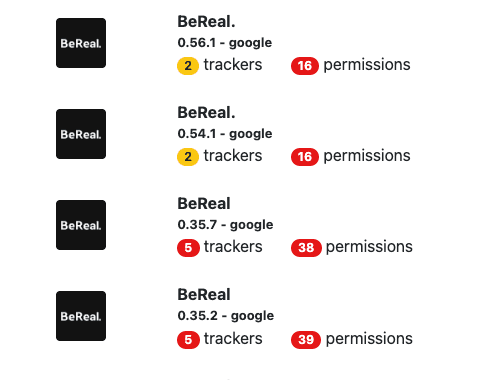This screenshot has height=380, width=480.
Task: Select version text 0.35.2 - google
Action: click(x=226, y=316)
